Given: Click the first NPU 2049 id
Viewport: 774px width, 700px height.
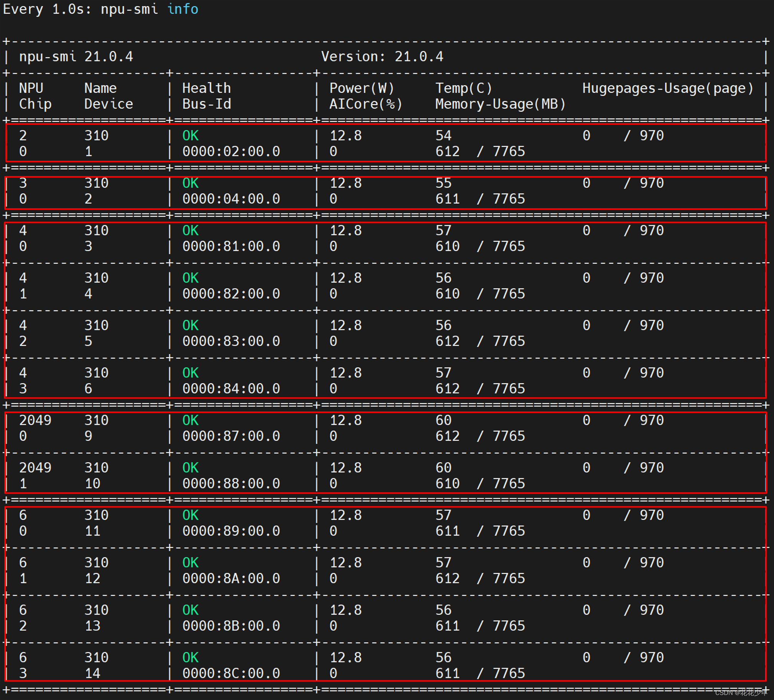Looking at the screenshot, I should point(35,420).
